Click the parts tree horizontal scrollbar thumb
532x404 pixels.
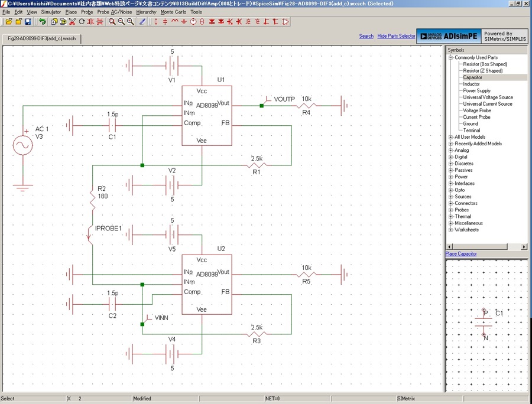click(x=480, y=247)
